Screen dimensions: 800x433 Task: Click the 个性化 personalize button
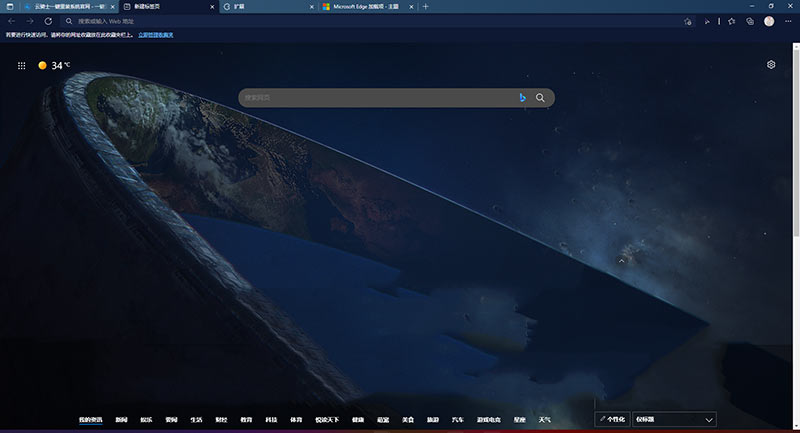[612, 419]
